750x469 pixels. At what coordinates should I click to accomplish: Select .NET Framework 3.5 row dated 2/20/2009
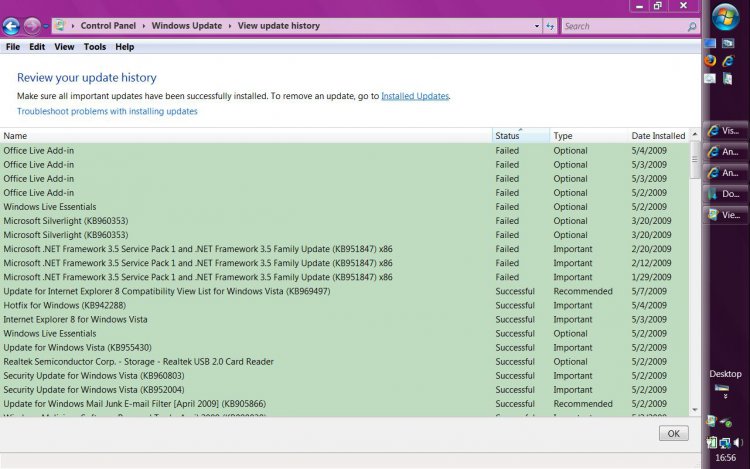pos(344,249)
